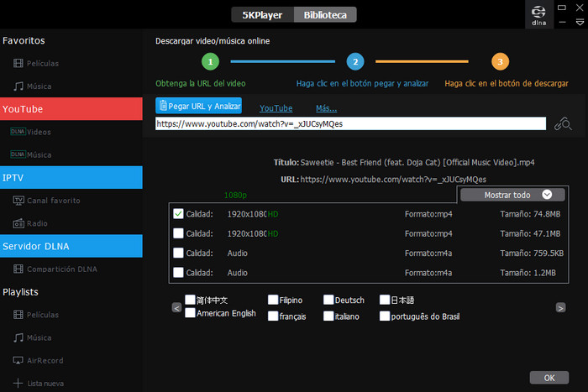Tick the Deutsch checkbox
The width and height of the screenshot is (588, 392).
click(328, 300)
